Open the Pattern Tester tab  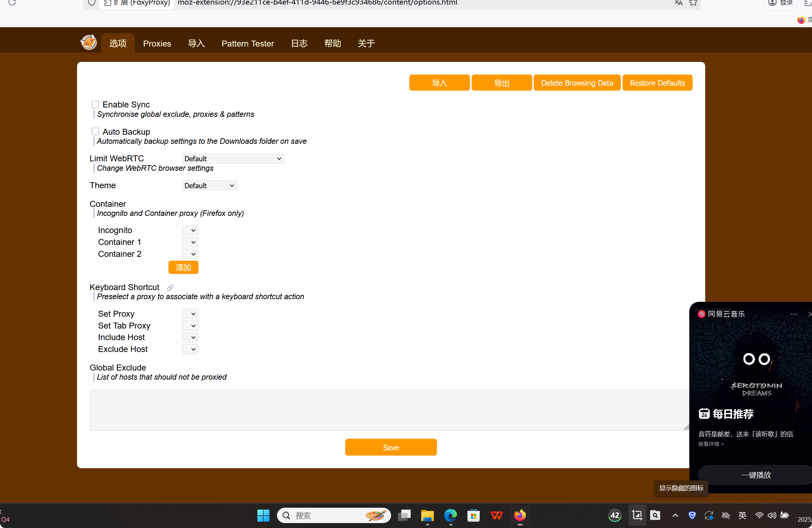[248, 43]
